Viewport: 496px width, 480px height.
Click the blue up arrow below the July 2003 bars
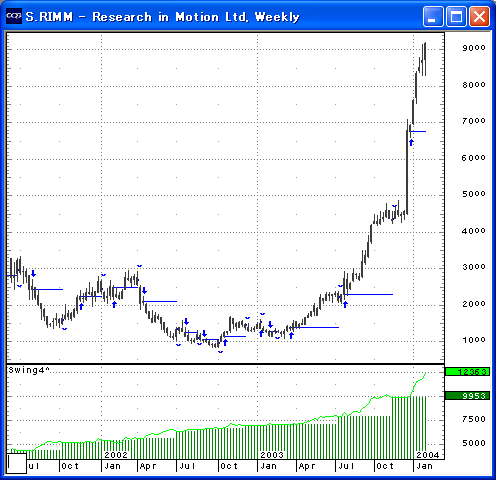[x=345, y=304]
